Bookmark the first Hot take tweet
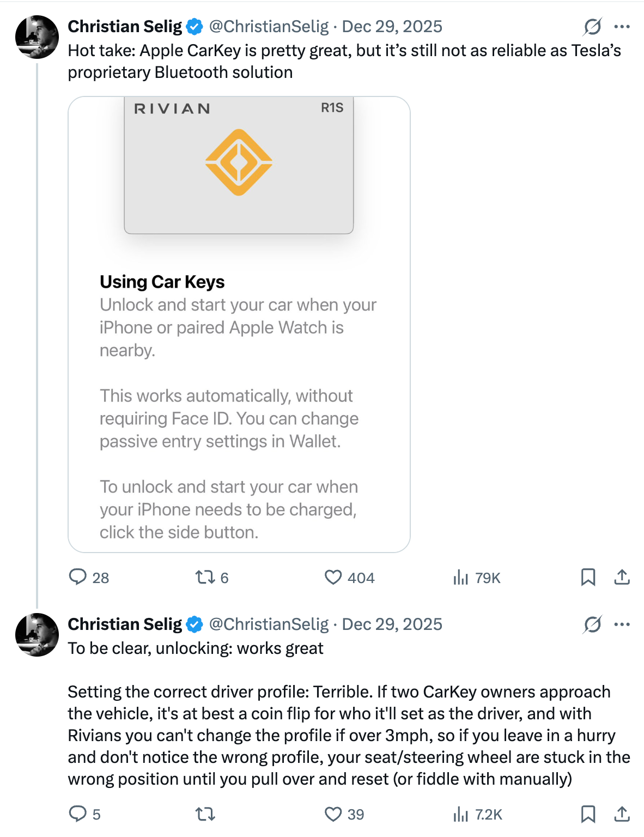 point(588,577)
